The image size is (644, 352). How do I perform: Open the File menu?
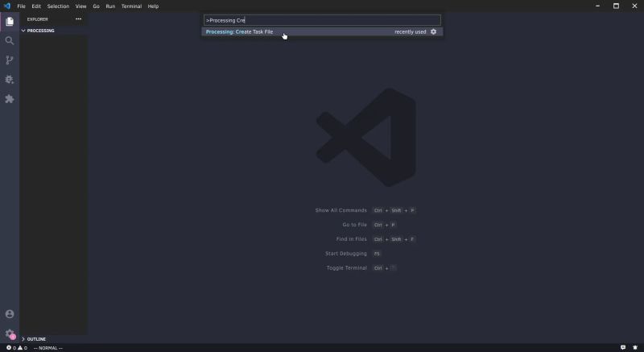pyautogui.click(x=21, y=6)
